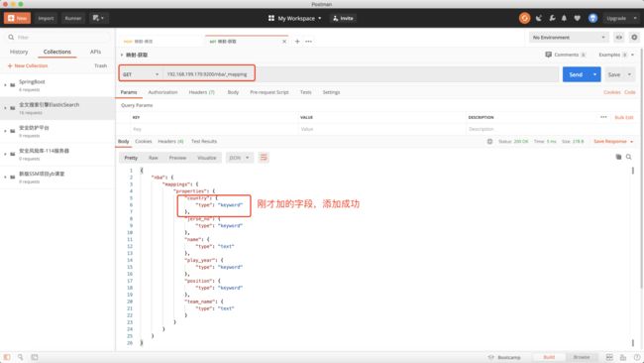
Task: Select the 安全防护平台 collection
Action: 57,131
